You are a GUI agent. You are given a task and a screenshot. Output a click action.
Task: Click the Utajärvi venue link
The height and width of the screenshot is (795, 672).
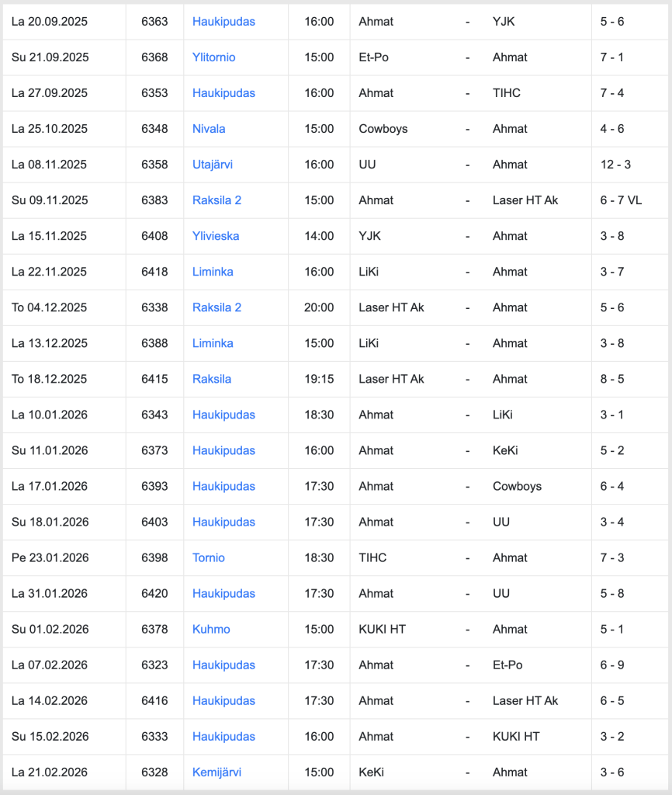click(213, 165)
